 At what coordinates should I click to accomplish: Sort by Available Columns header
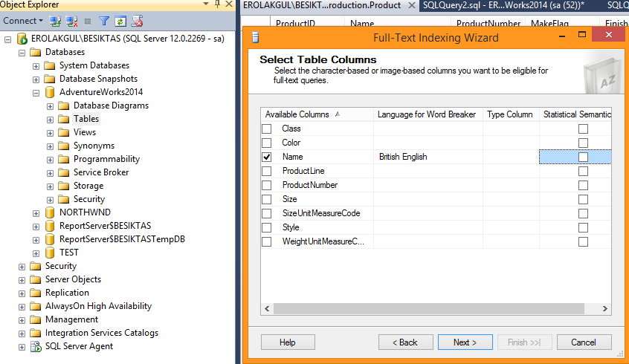(297, 114)
